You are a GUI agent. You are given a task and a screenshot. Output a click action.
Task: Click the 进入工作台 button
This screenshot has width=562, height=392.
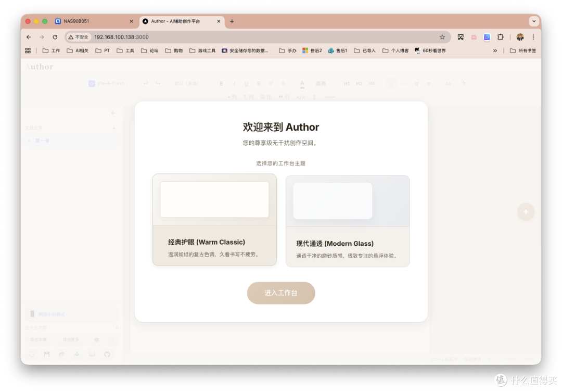tap(281, 293)
